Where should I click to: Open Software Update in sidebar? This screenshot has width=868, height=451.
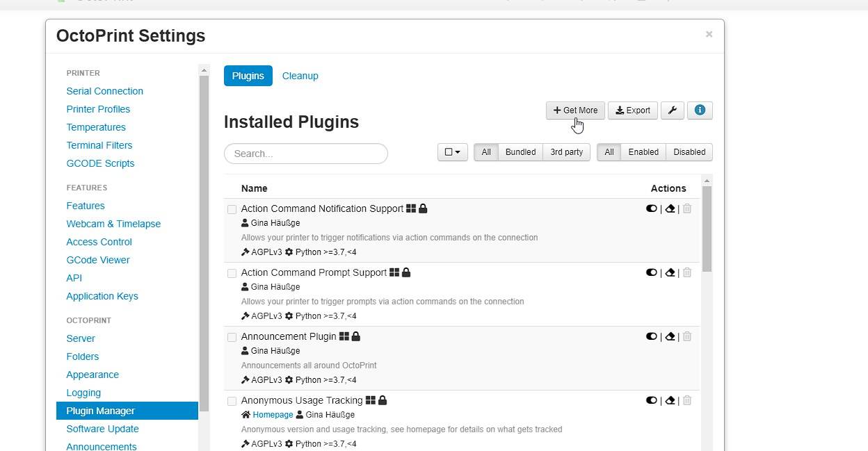click(102, 429)
